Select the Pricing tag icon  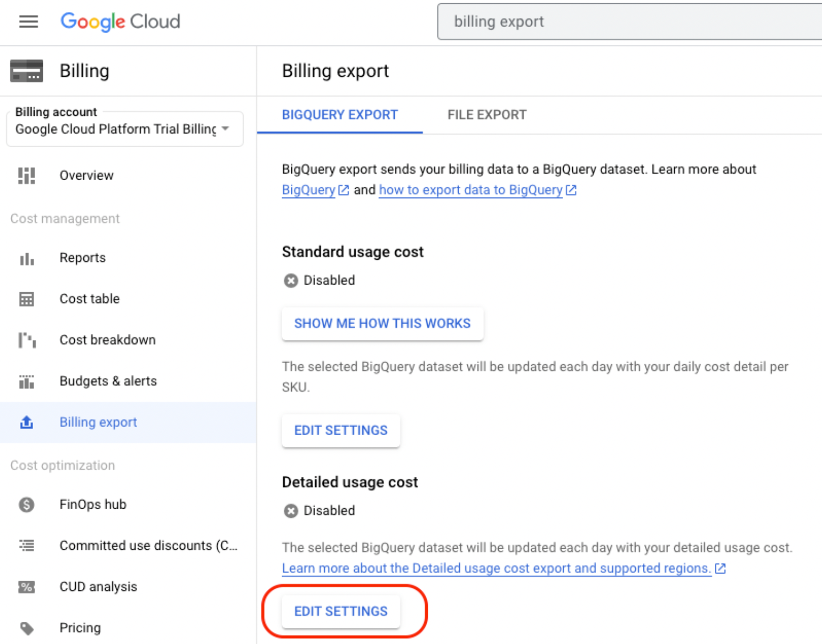[26, 628]
